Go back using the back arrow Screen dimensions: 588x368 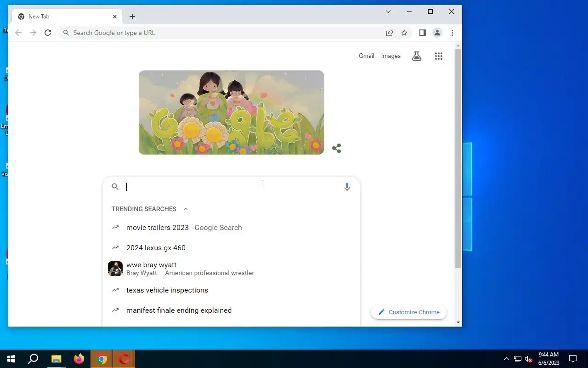(18, 33)
